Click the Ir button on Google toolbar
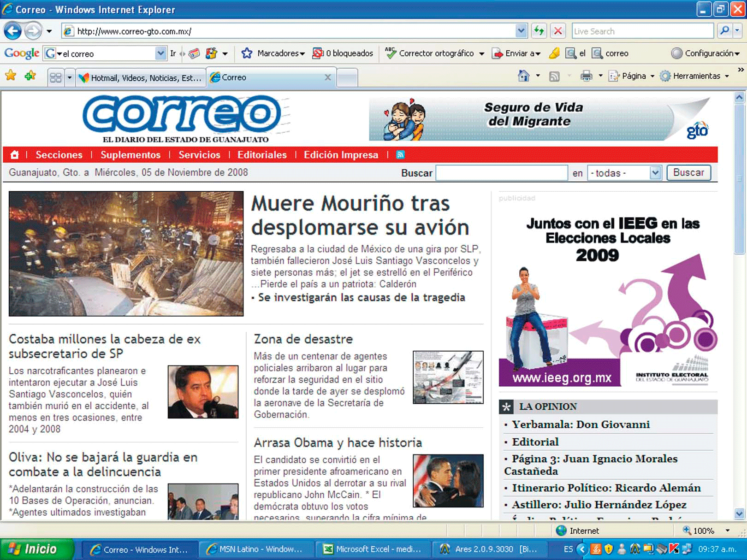747x560 pixels. click(x=173, y=53)
